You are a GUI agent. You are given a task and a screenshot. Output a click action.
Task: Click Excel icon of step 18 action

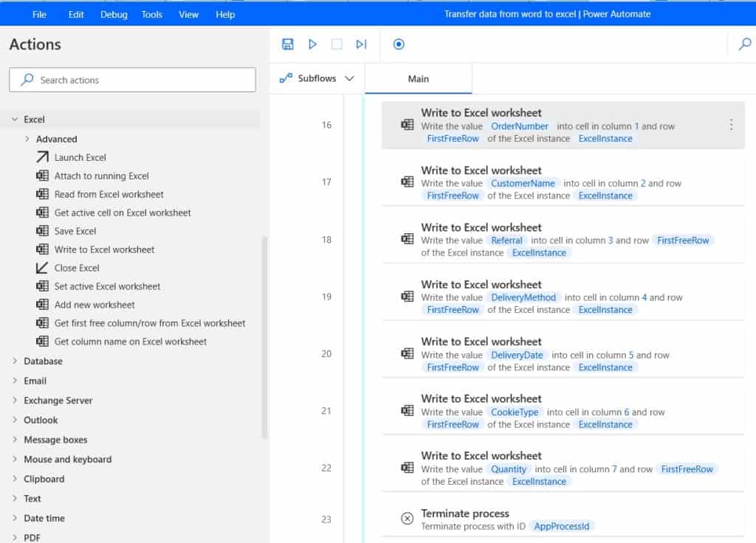coord(408,239)
